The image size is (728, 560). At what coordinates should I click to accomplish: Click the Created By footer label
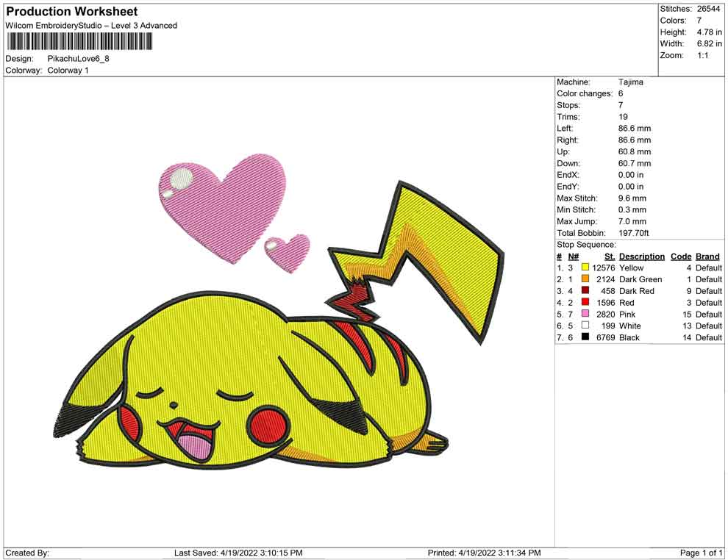(x=27, y=553)
